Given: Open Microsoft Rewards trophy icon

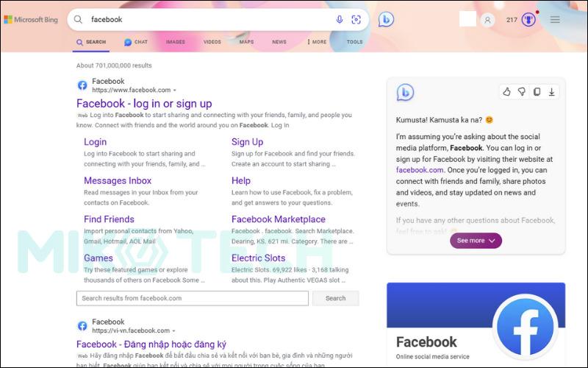Looking at the screenshot, I should tap(528, 20).
